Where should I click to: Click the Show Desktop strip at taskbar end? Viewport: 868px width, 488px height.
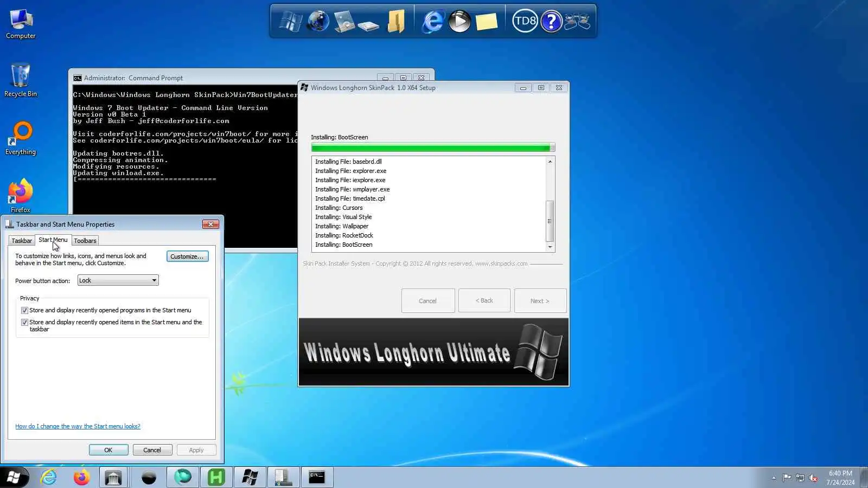(x=864, y=477)
